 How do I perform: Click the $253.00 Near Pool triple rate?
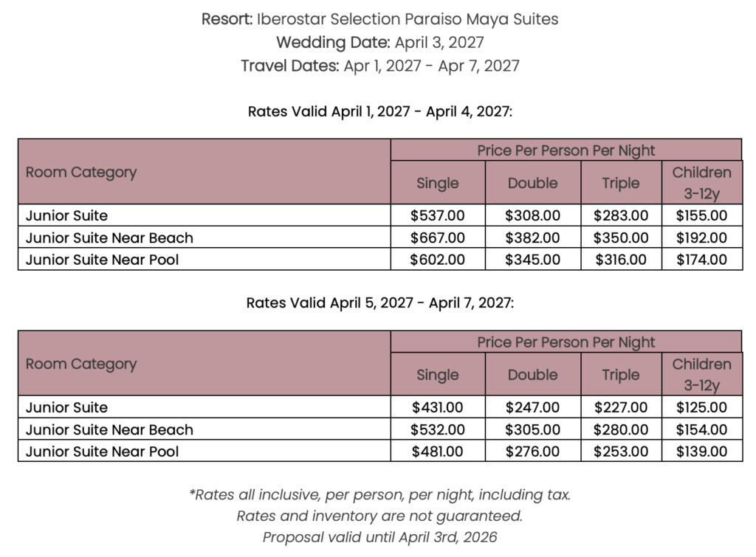point(621,452)
